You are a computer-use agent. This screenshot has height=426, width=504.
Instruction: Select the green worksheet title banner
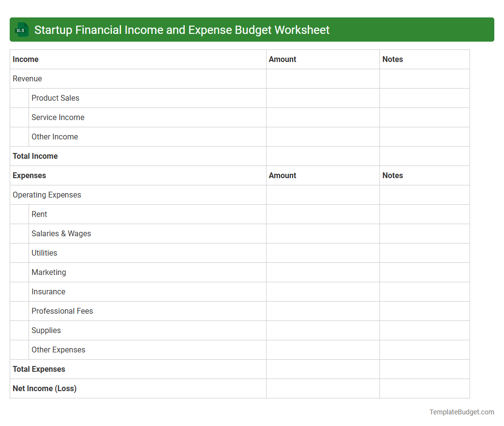coord(252,30)
